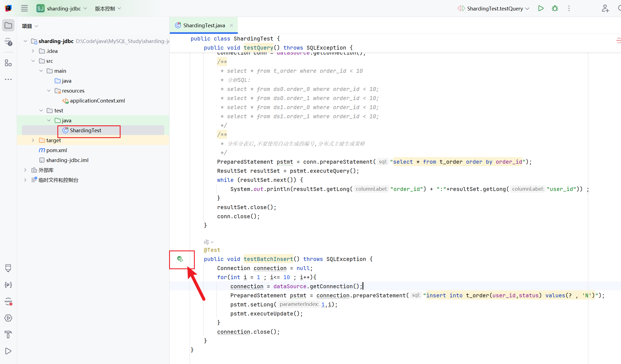Open the 版本控制 menu
The image size is (621, 364).
[x=108, y=8]
